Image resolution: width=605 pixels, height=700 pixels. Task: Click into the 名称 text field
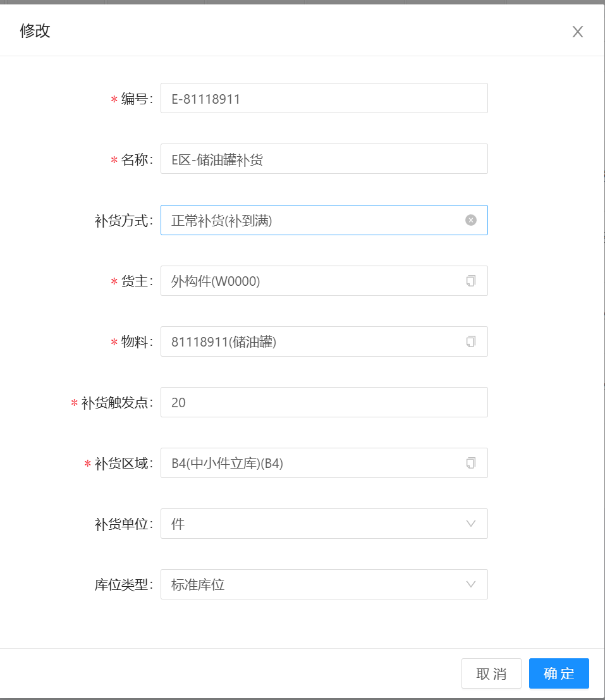click(x=324, y=159)
